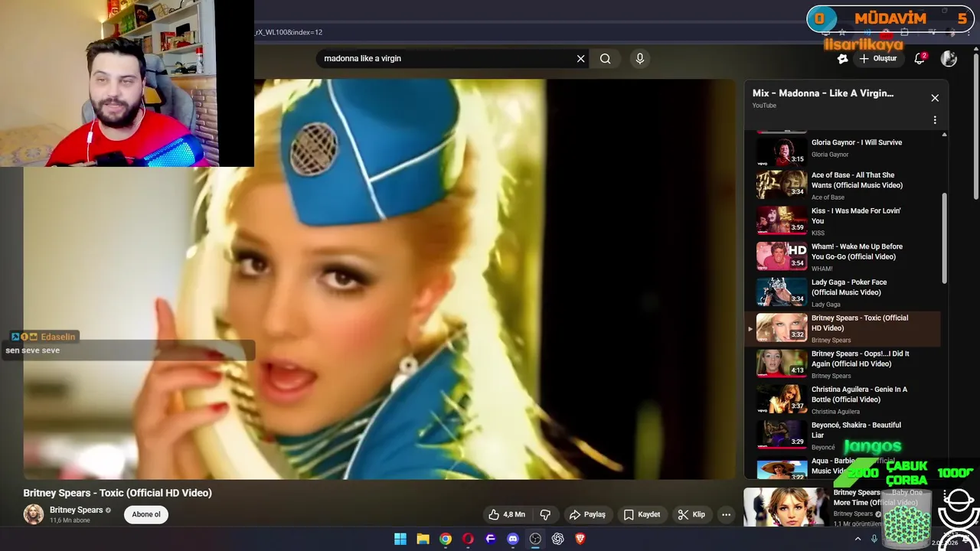Dislike the Toxic video

tap(546, 514)
